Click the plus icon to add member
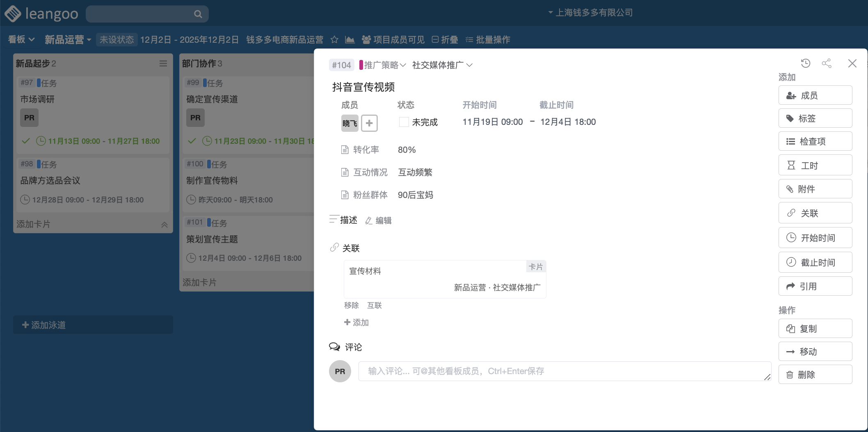Image resolution: width=868 pixels, height=432 pixels. tap(369, 123)
